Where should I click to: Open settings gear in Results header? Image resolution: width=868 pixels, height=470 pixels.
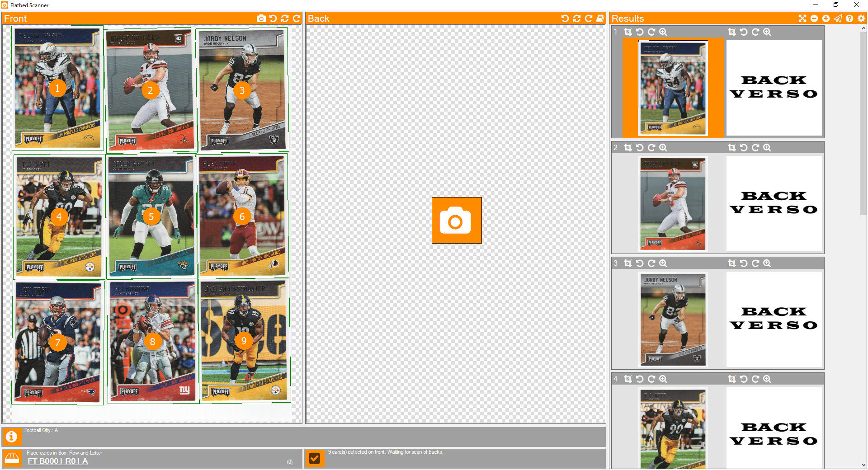(x=861, y=19)
